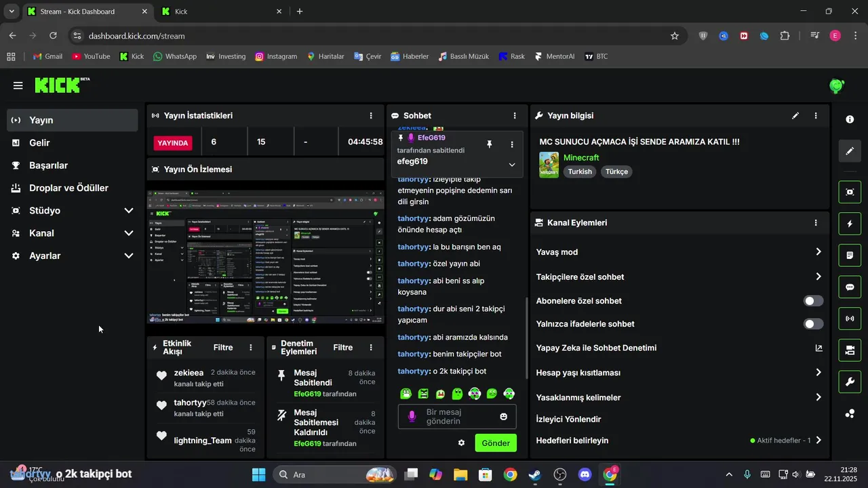This screenshot has height=488, width=868.
Task: Open Sohbet panel three-dot menu
Action: tap(515, 116)
